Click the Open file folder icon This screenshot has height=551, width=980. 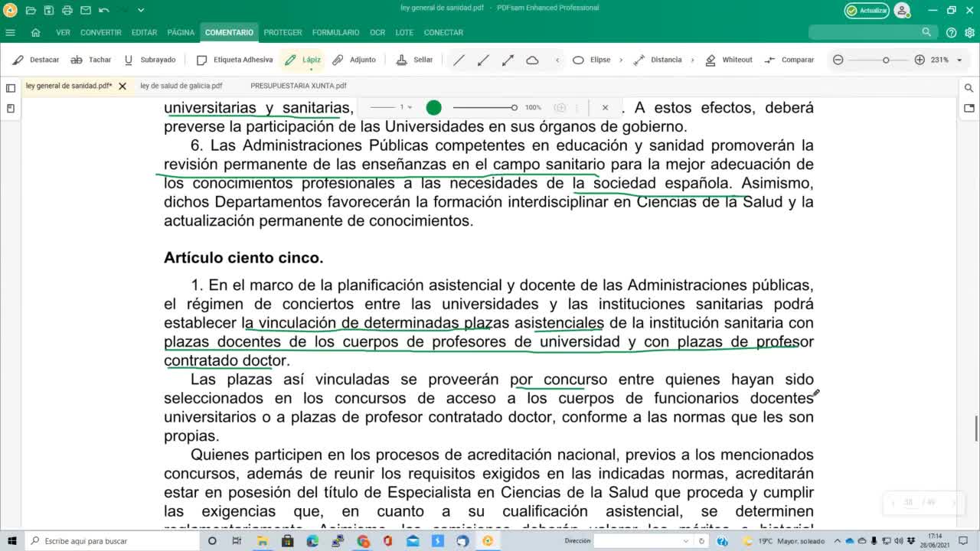[x=31, y=11]
